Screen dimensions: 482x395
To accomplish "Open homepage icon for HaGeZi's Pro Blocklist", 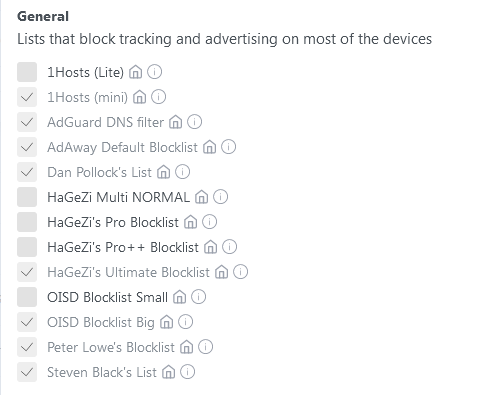I will coord(191,222).
